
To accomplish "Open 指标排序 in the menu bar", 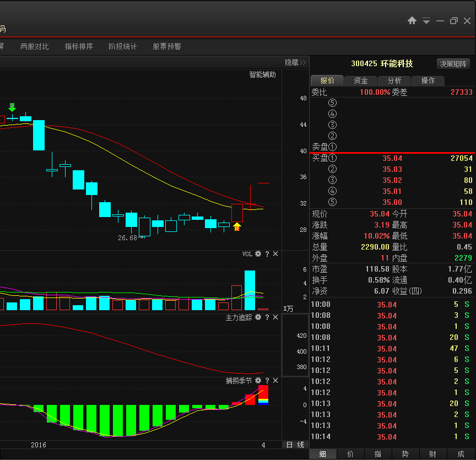I will pos(79,47).
